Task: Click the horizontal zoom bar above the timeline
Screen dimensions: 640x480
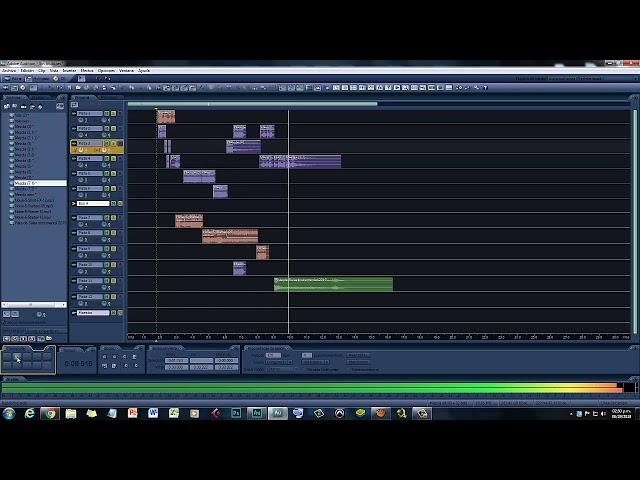Action: [x=252, y=104]
